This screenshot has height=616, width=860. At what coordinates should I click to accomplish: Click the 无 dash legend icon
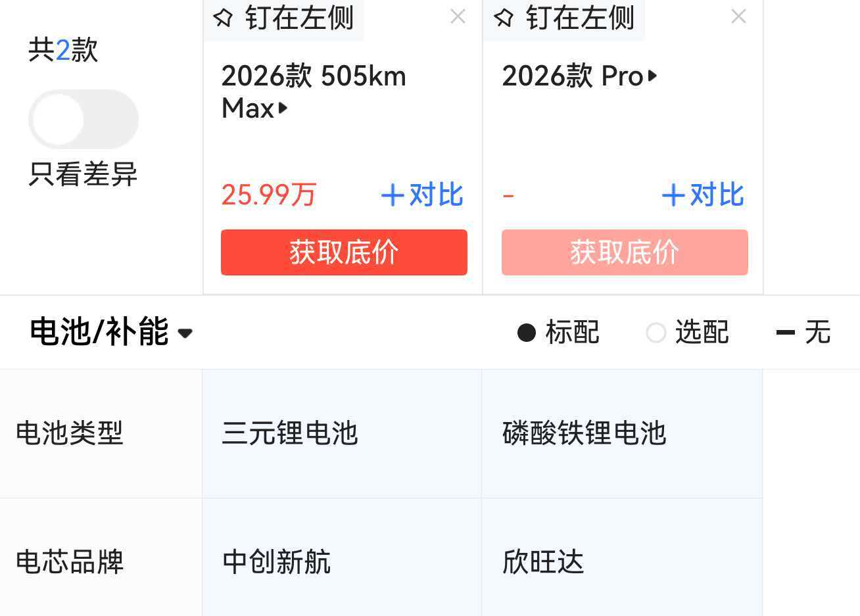pos(786,333)
